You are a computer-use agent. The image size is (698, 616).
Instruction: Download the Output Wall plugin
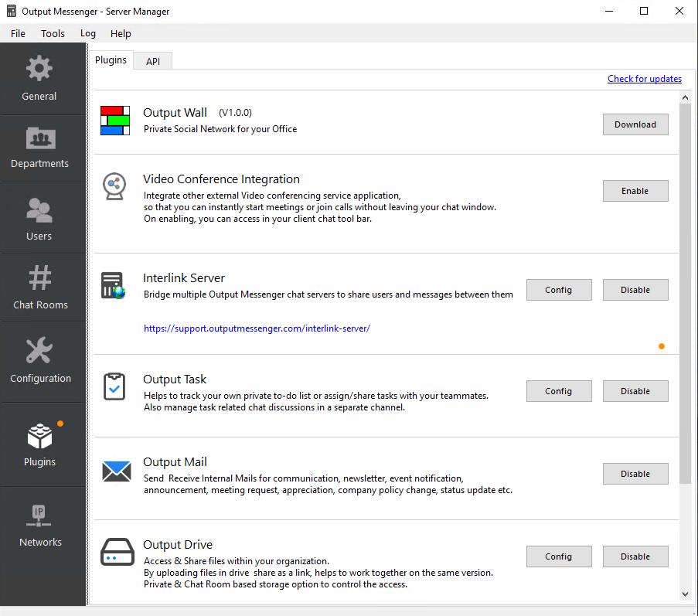[x=635, y=124]
